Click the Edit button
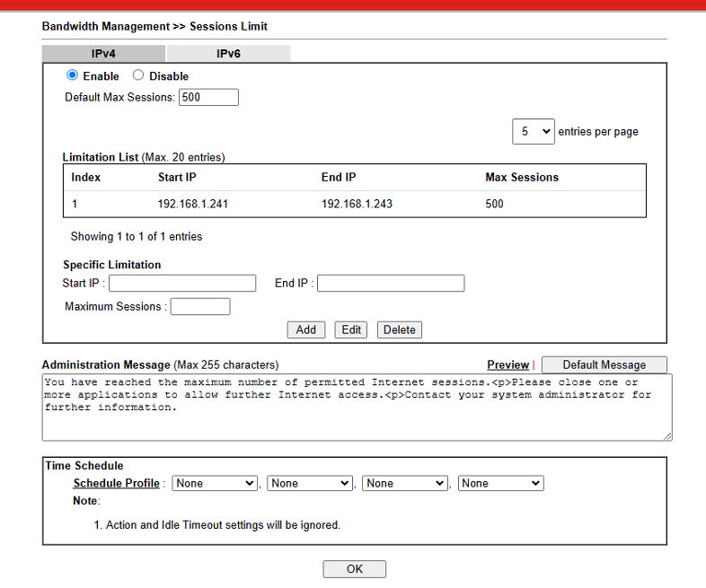Viewport: 706px width, 588px height. click(x=351, y=329)
